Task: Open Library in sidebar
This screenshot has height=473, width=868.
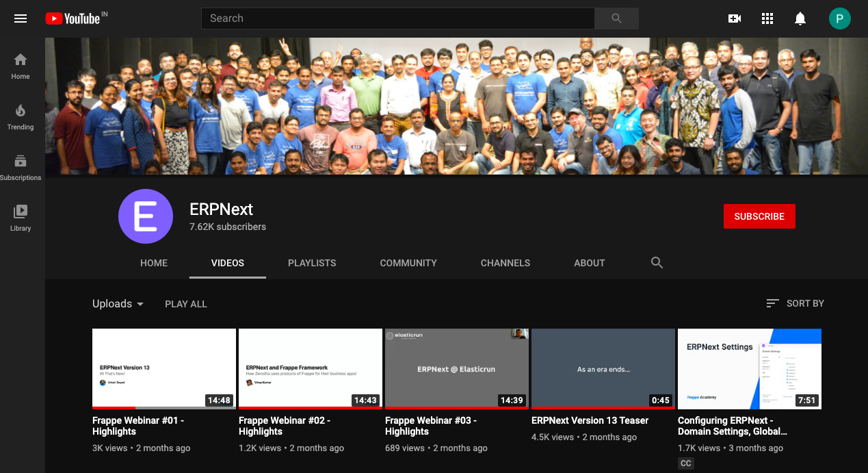Action: [21, 218]
